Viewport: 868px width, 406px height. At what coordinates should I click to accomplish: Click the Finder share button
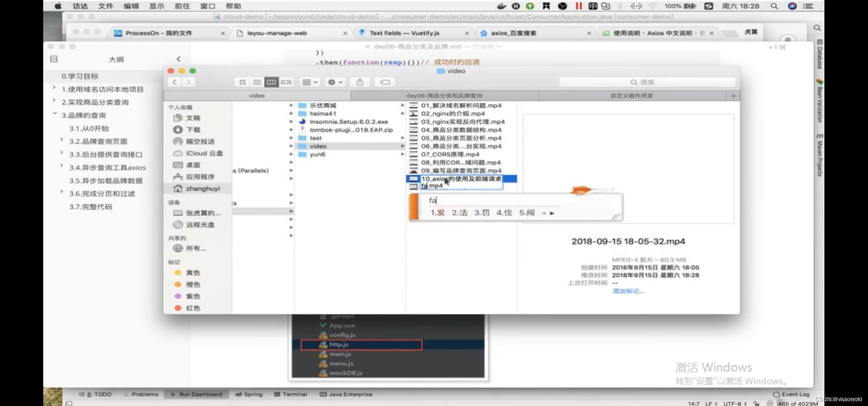point(360,82)
